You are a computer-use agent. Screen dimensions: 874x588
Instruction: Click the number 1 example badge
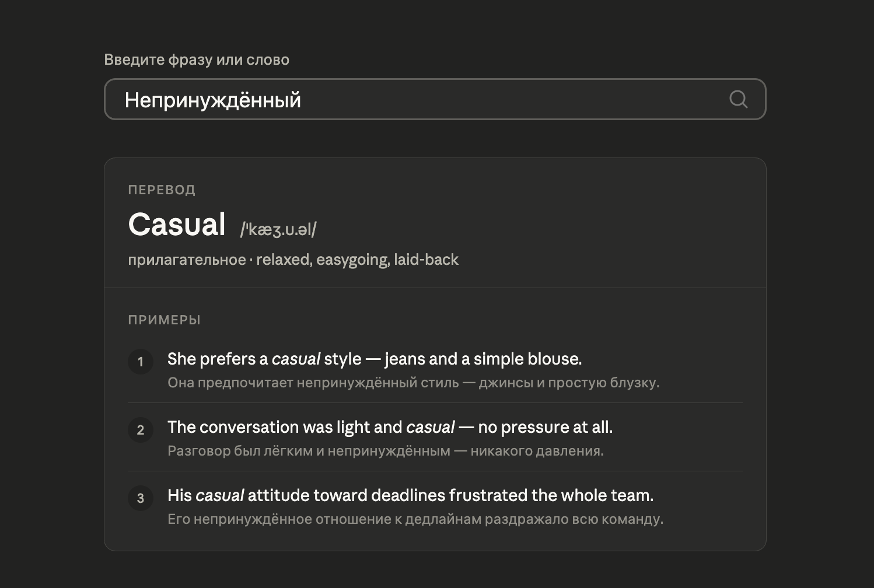(141, 362)
